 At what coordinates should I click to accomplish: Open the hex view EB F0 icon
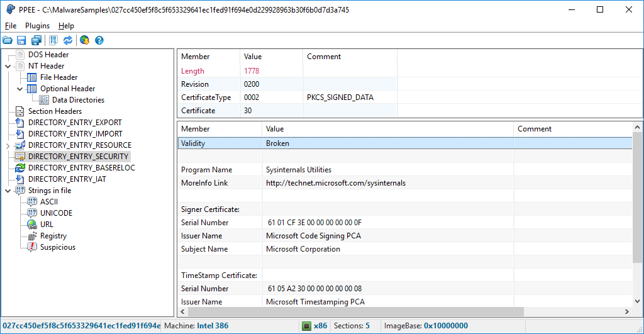click(53, 40)
